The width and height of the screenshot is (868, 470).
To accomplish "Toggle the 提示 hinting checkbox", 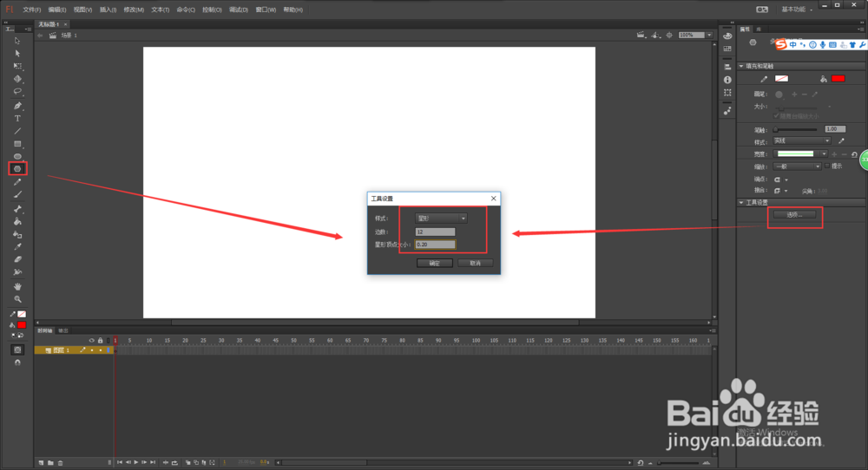I will tap(827, 166).
